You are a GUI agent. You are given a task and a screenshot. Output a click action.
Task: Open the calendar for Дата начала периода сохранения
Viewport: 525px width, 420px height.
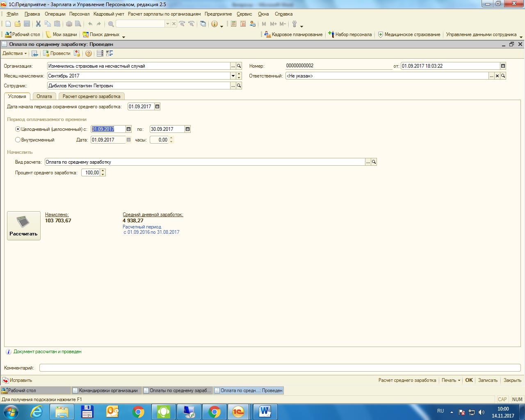[x=157, y=107]
